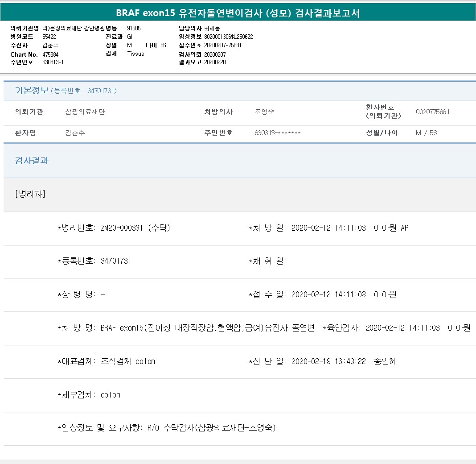Click the 환자번호 0020775881 value
Image resolution: width=476 pixels, height=464 pixels.
(432, 112)
